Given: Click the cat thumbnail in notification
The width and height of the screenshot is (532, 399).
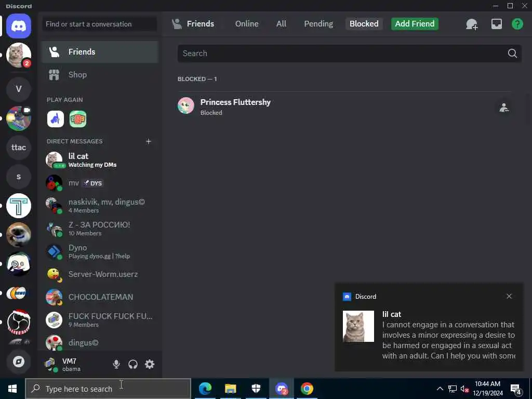Looking at the screenshot, I should tap(358, 326).
